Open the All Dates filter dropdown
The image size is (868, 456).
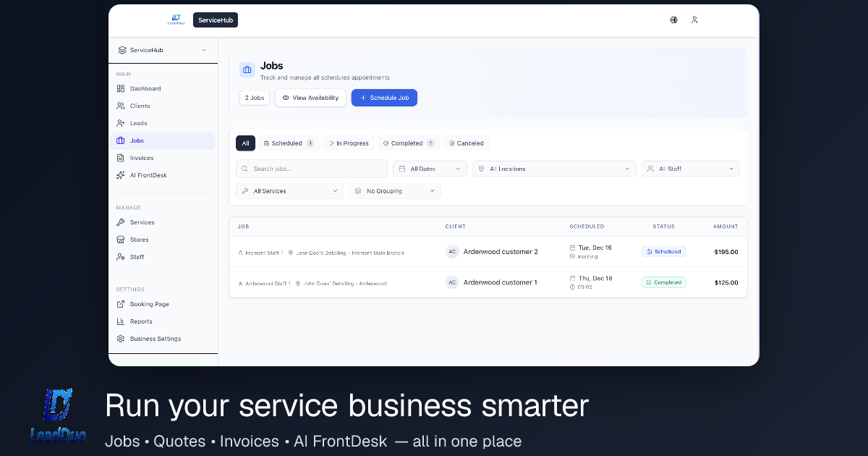click(x=430, y=169)
